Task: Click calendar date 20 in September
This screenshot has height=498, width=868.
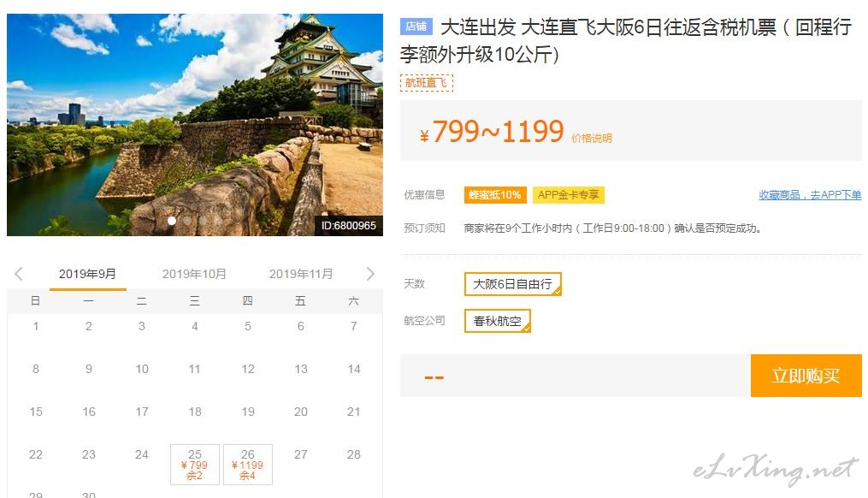Action: tap(300, 412)
